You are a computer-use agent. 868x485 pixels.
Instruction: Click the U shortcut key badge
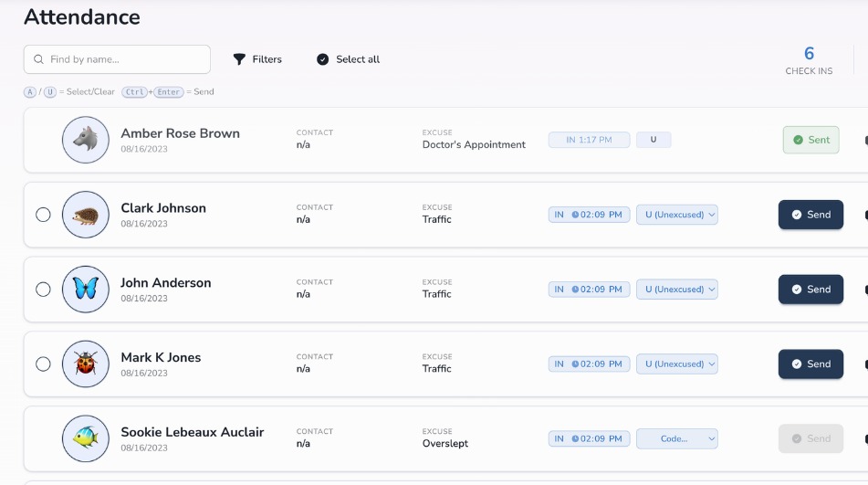pyautogui.click(x=50, y=92)
